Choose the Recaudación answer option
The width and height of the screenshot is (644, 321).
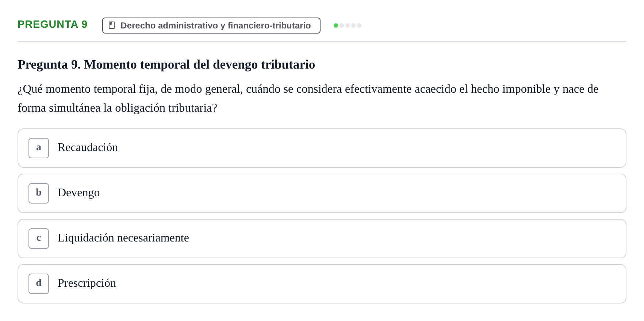(x=322, y=148)
